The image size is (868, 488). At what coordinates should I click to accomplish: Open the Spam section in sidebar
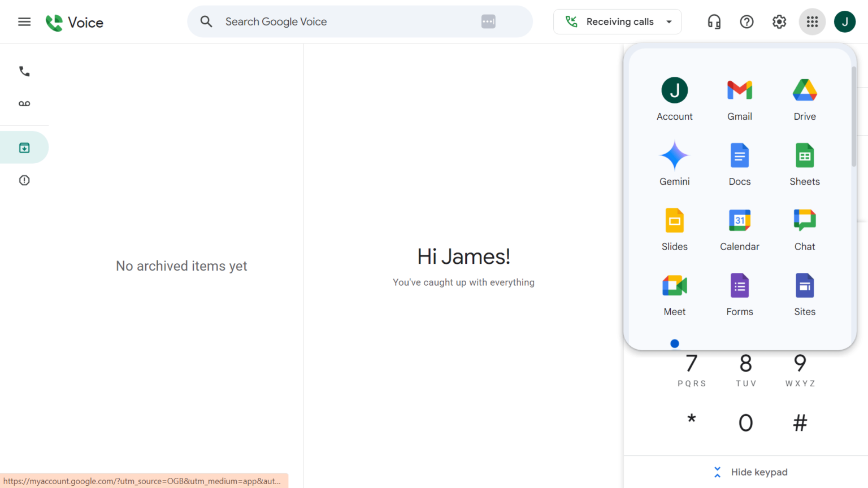(x=24, y=181)
